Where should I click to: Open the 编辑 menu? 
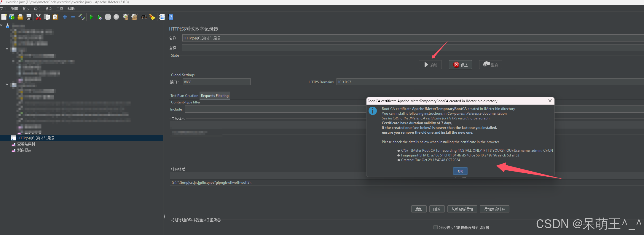pos(15,9)
